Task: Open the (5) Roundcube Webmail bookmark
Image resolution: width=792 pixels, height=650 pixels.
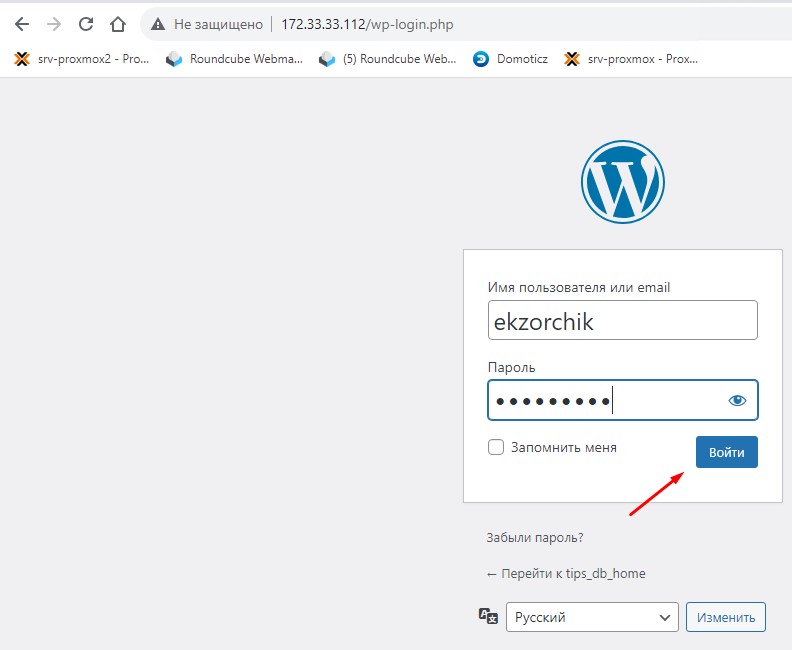Action: (x=387, y=59)
